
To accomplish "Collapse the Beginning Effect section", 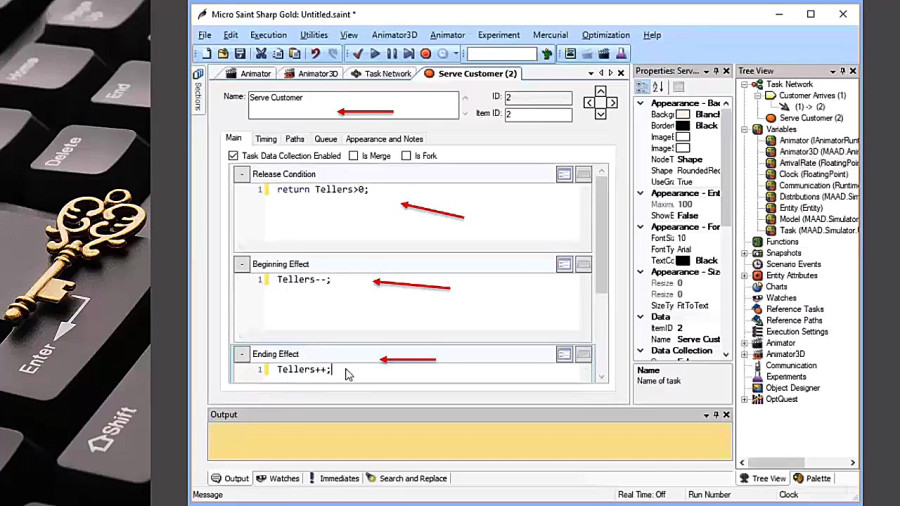I will pyautogui.click(x=242, y=264).
